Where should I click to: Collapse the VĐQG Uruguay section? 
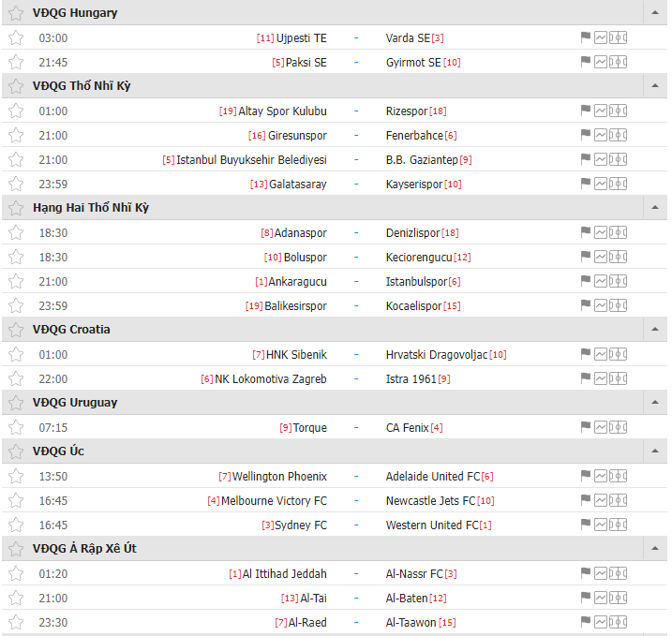(655, 403)
